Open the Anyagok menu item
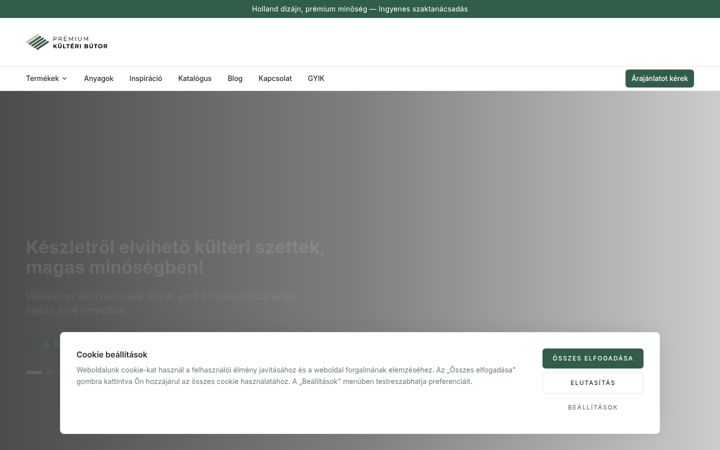720x450 pixels. click(98, 79)
